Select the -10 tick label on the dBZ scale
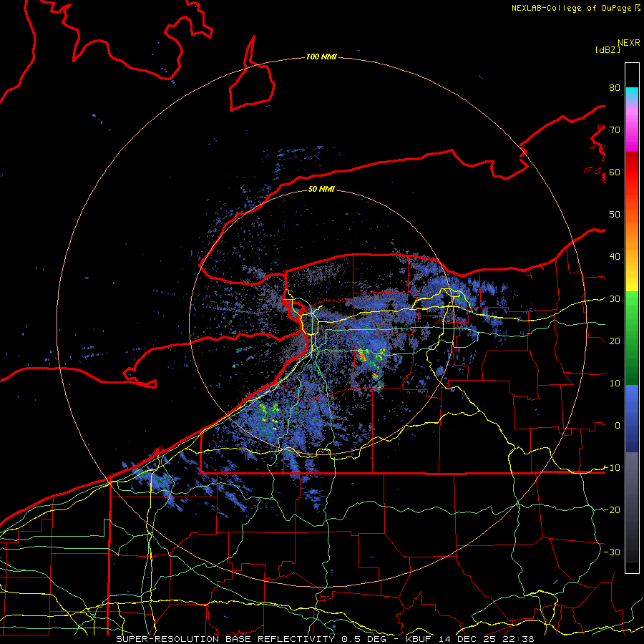Viewport: 644px width, 644px height. pos(612,468)
